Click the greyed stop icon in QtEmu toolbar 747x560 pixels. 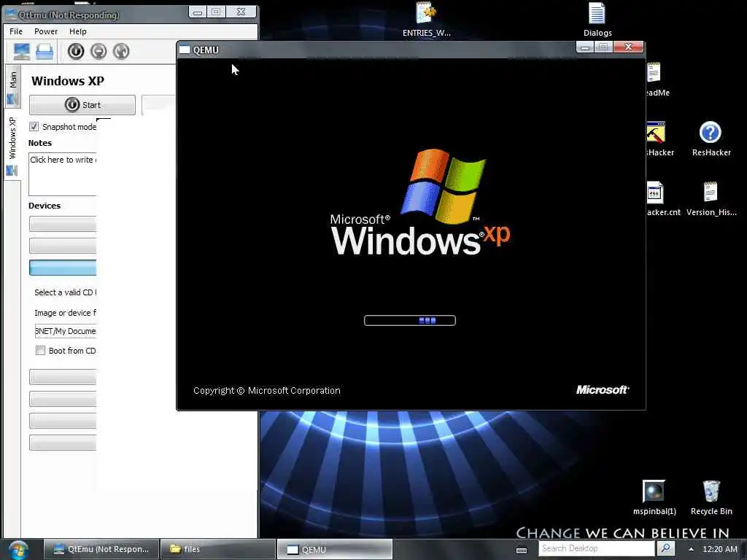[x=98, y=51]
